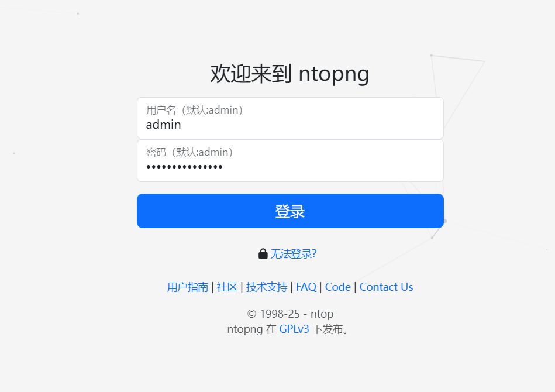Open the Code link
Image resolution: width=555 pixels, height=392 pixels.
[x=338, y=287]
